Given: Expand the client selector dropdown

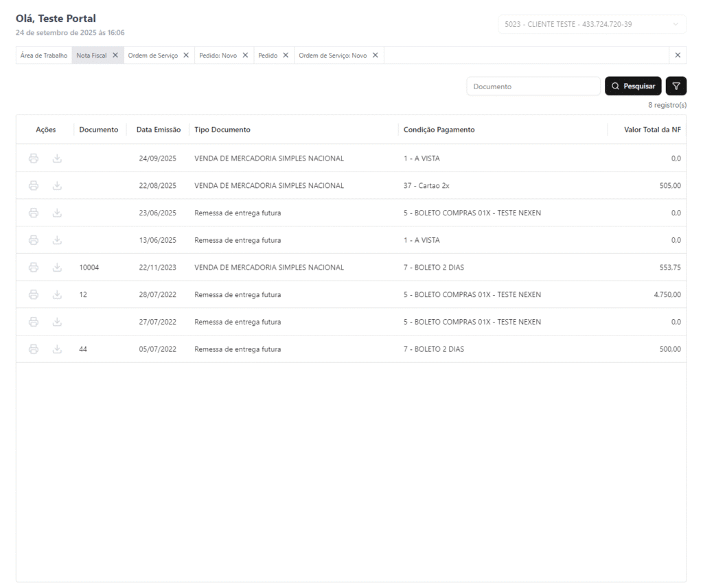Looking at the screenshot, I should [x=592, y=24].
